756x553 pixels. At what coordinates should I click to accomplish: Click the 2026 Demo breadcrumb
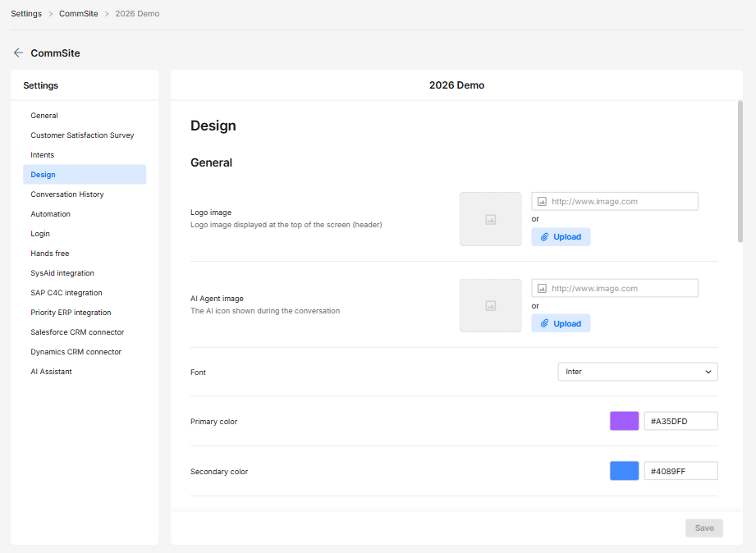[x=137, y=13]
